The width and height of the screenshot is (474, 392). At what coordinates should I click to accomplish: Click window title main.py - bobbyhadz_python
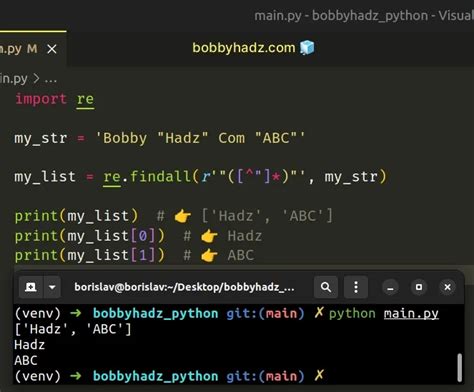coord(341,16)
